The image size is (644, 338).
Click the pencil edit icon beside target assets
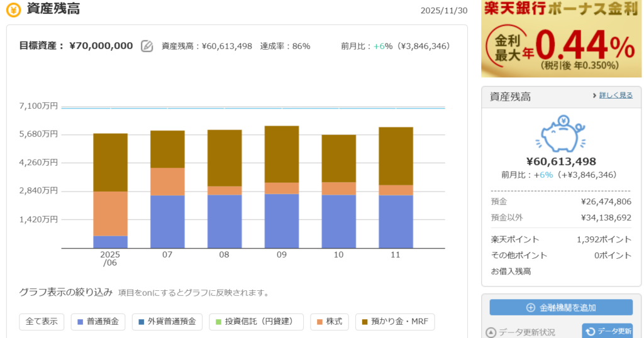tap(147, 46)
